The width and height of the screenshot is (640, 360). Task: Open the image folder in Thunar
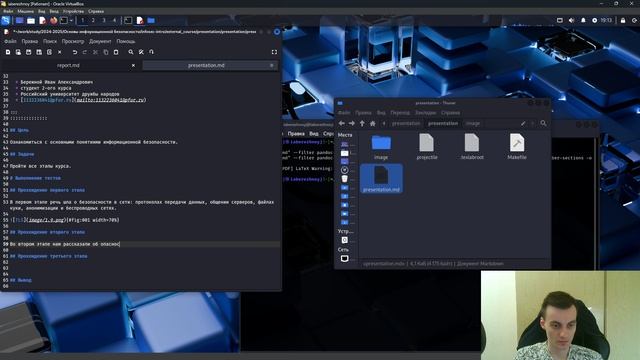pyautogui.click(x=381, y=147)
